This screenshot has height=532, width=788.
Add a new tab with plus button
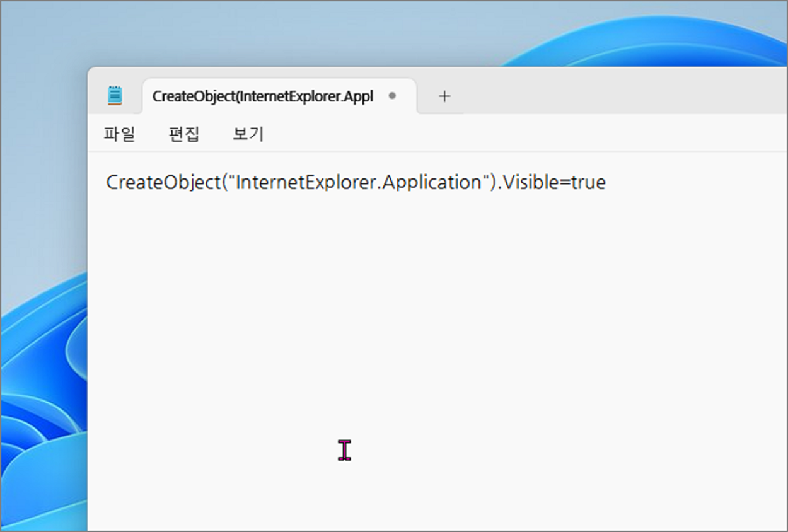point(444,96)
